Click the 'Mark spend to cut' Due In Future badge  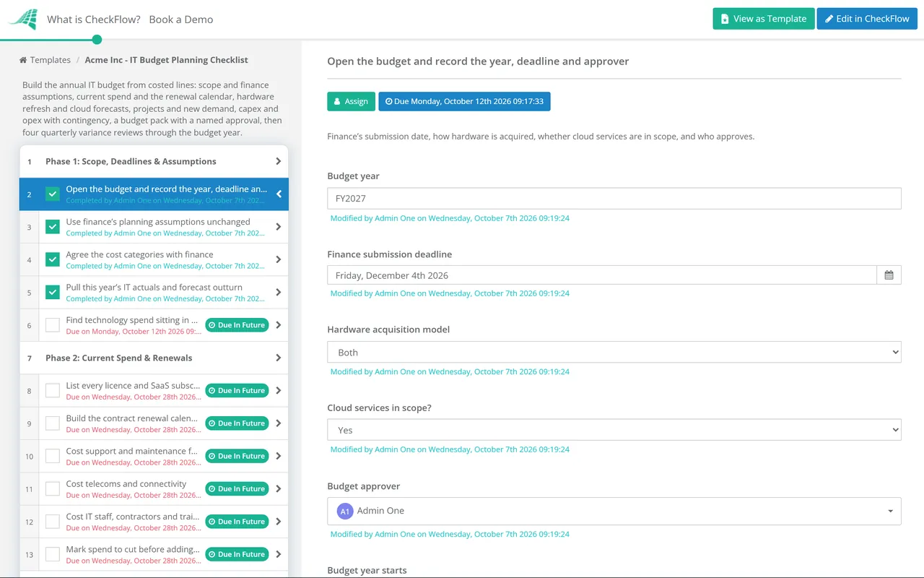[237, 554]
